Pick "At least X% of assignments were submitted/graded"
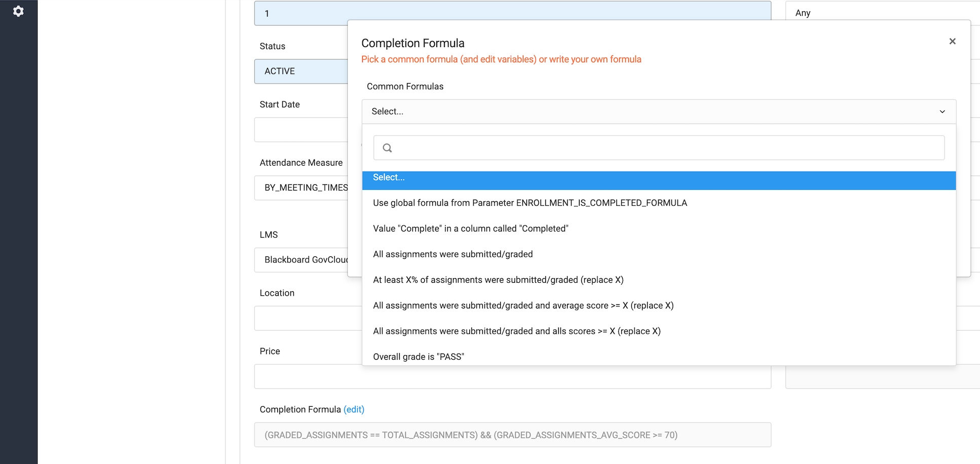 tap(498, 280)
